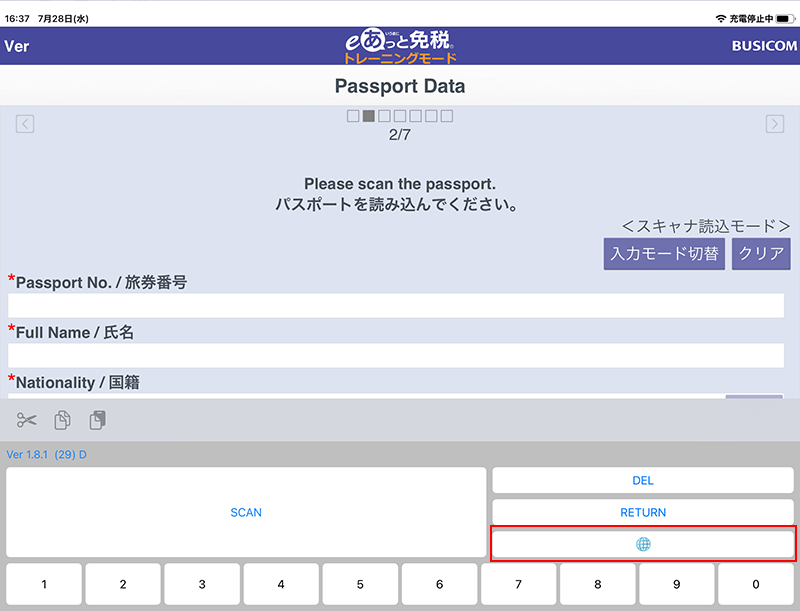Tap the scissors cut icon

click(27, 420)
